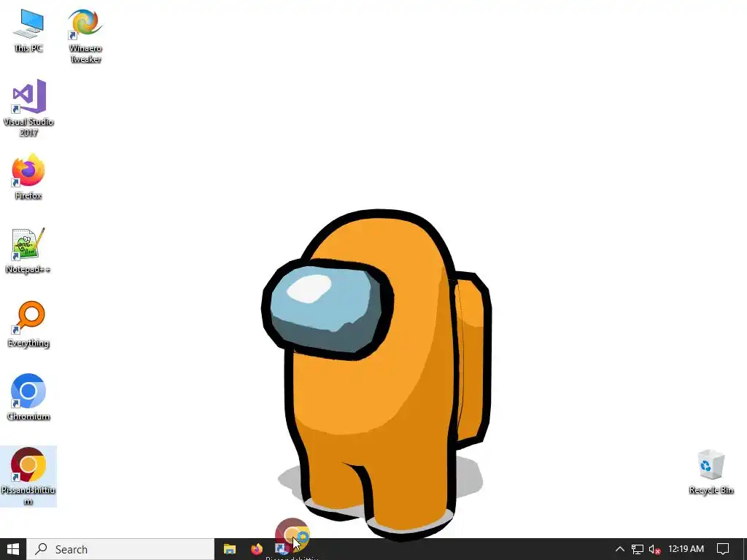Select the Firefox desktop shortcut
Viewport: 747px width, 560px height.
point(28,176)
